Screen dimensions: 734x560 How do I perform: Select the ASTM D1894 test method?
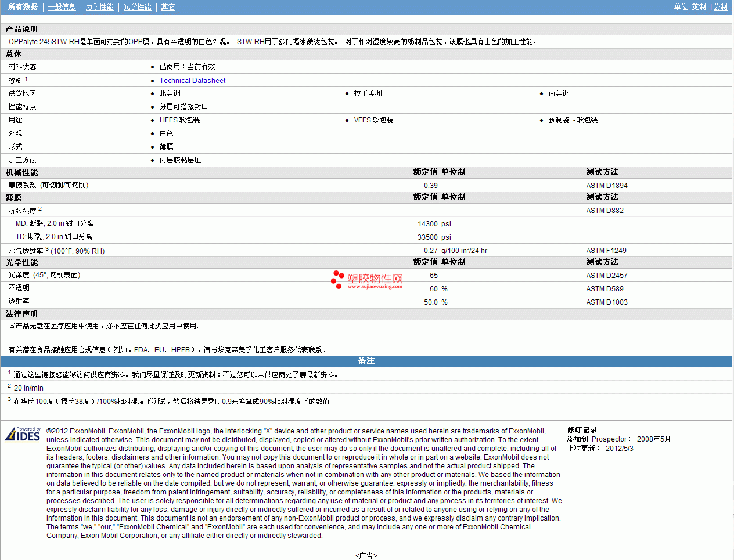pos(607,186)
